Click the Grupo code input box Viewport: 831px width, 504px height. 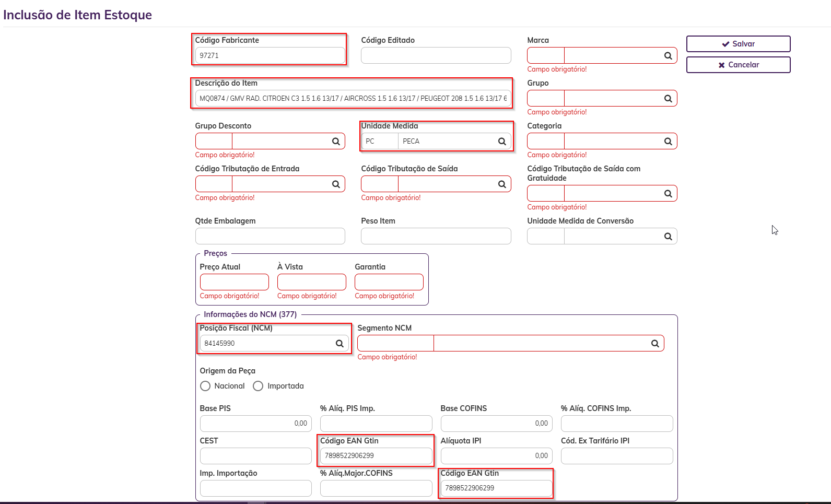pyautogui.click(x=546, y=98)
